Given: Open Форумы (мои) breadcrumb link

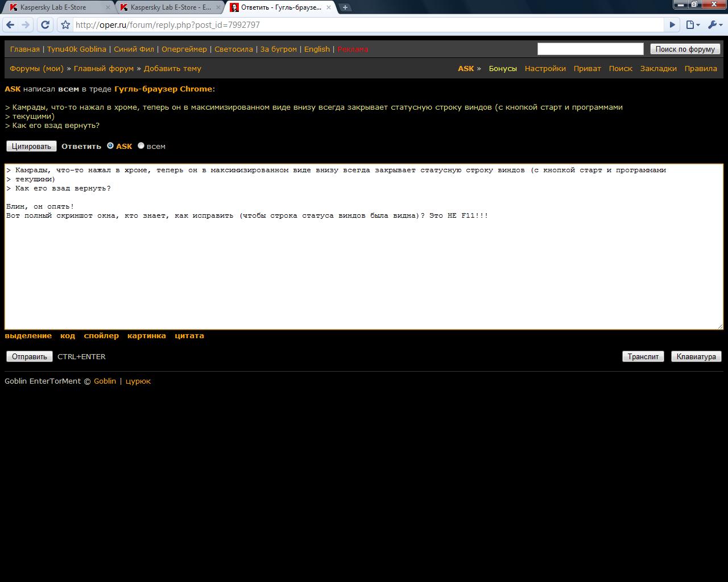Looking at the screenshot, I should point(36,68).
